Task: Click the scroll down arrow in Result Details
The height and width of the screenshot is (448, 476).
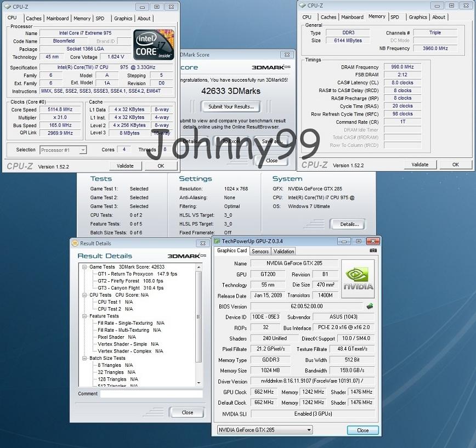Action: [x=199, y=383]
